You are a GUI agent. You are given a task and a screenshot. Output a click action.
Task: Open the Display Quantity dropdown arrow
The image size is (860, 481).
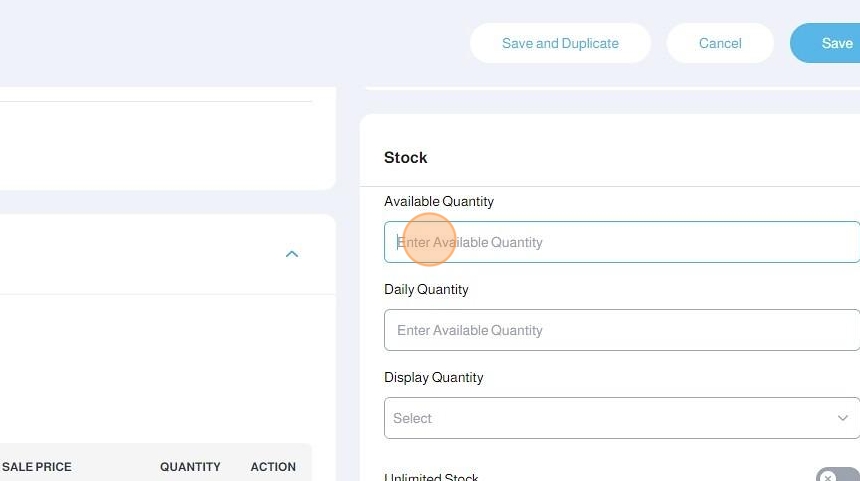click(842, 418)
